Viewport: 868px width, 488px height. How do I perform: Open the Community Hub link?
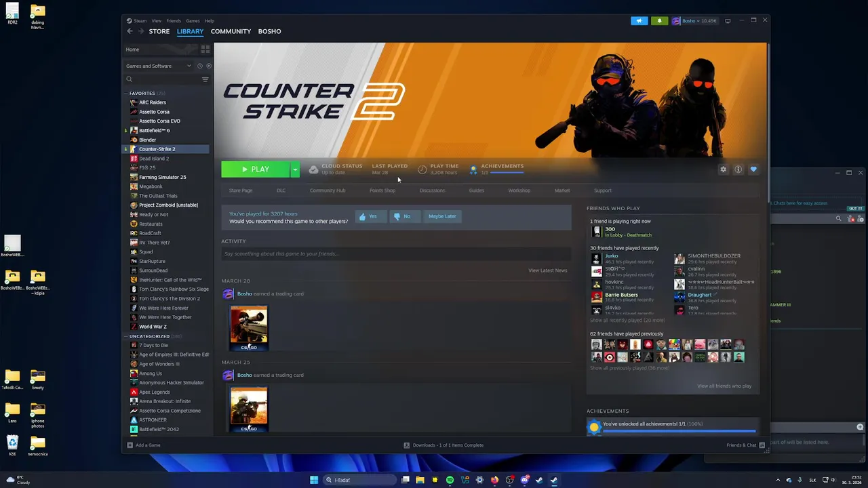point(328,190)
